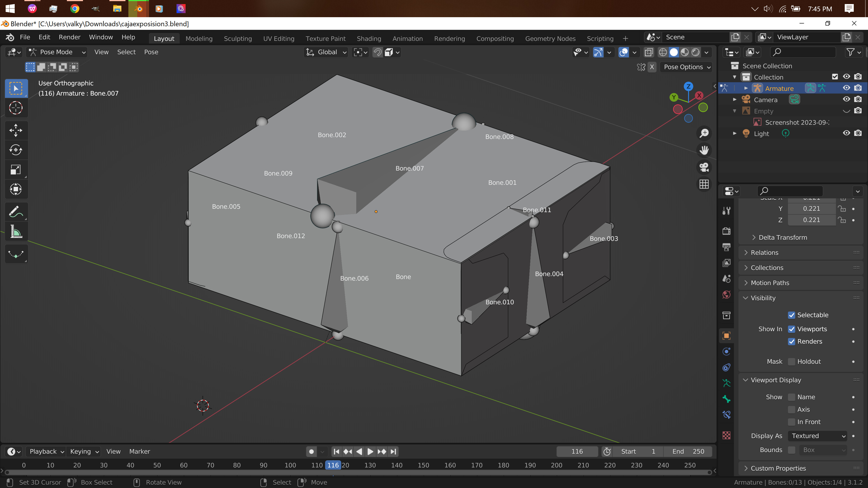Open the Display As Textured dropdown
This screenshot has height=488, width=868.
coord(818,436)
